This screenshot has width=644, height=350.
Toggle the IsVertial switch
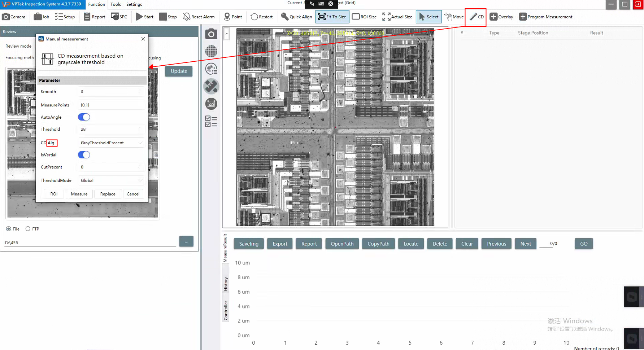point(84,155)
